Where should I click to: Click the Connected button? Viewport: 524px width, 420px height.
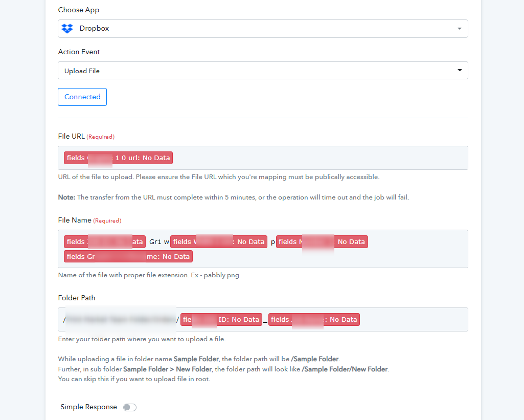pos(82,97)
